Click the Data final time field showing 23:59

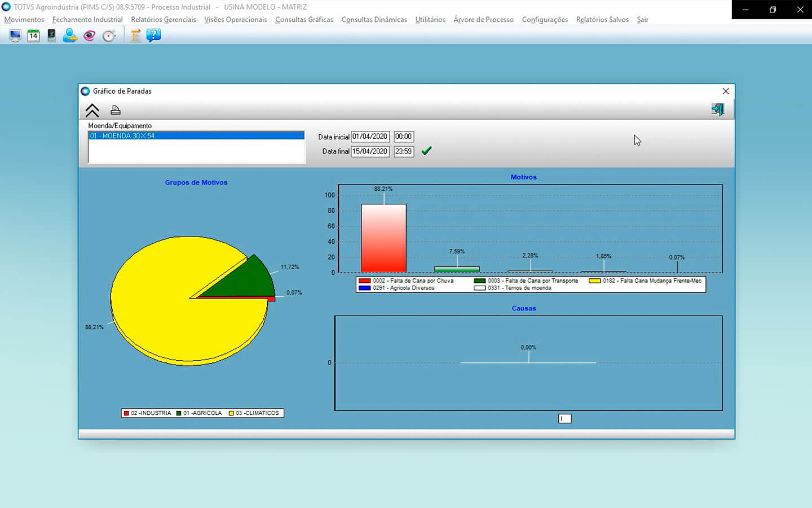[403, 151]
